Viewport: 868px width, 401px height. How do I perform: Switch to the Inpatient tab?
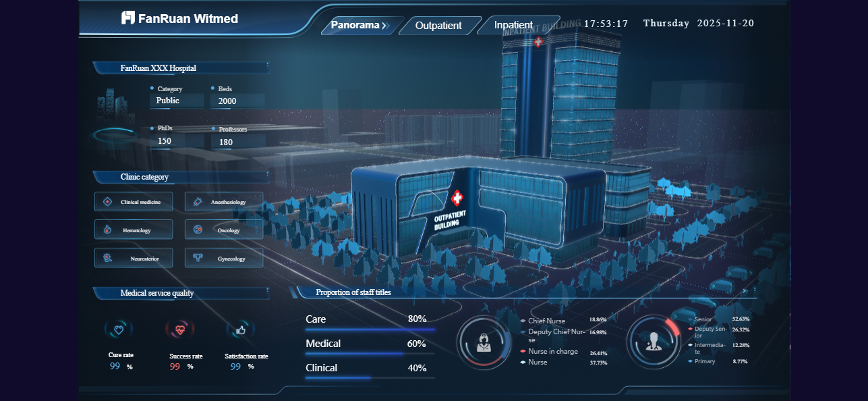[514, 26]
